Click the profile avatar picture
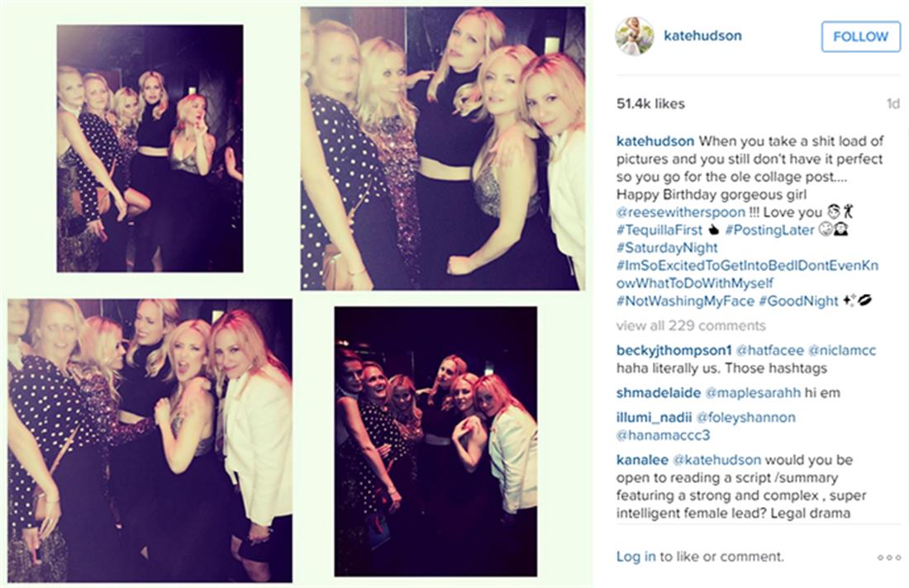Viewport: 909px width, 588px height. (x=634, y=36)
